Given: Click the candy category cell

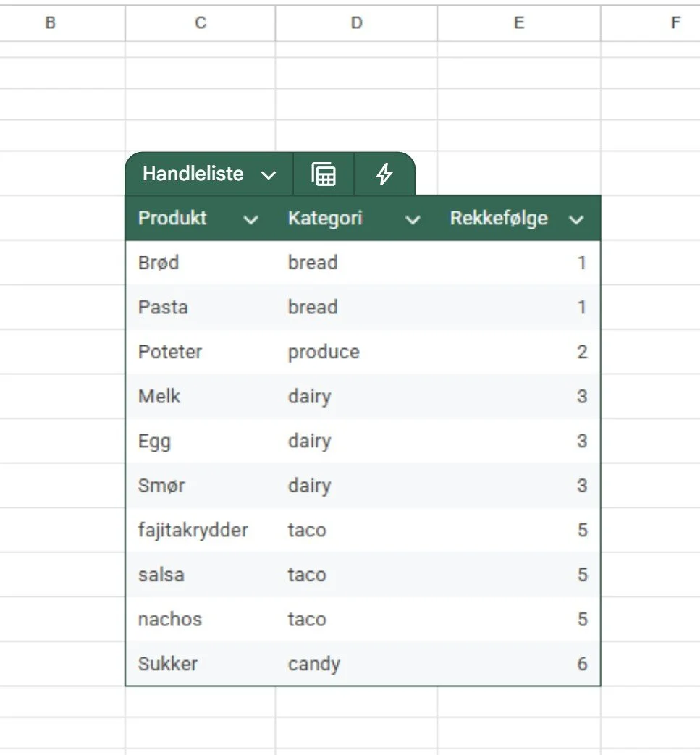Looking at the screenshot, I should pyautogui.click(x=356, y=664).
